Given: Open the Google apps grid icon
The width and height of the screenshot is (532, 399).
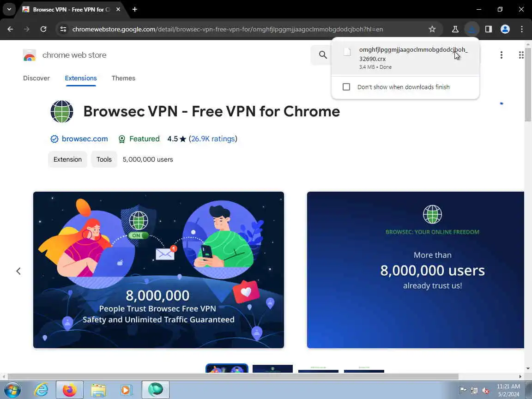Looking at the screenshot, I should (521, 55).
